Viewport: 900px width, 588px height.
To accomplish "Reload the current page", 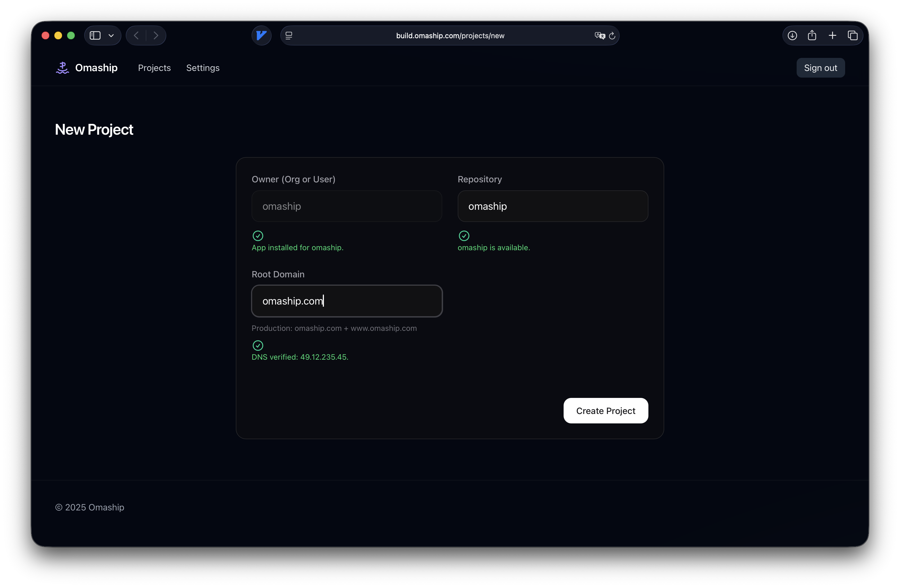I will pos(612,35).
